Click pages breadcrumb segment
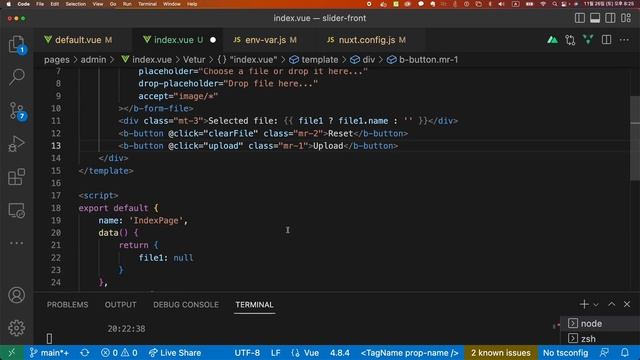The height and width of the screenshot is (360, 640). pos(57,60)
